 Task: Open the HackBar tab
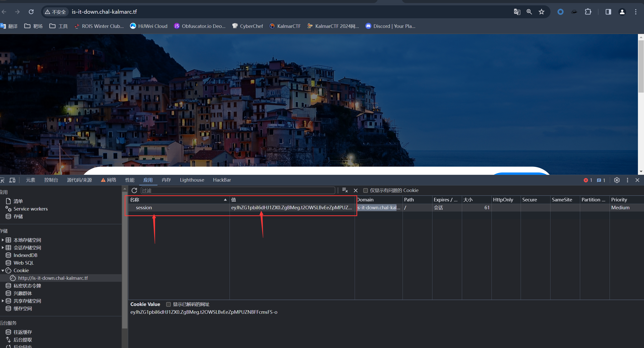pos(222,180)
